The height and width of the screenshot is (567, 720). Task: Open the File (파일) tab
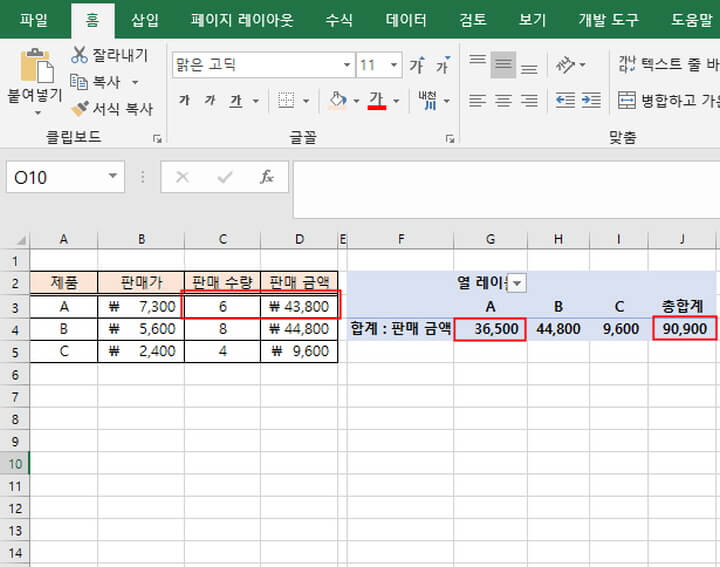[34, 20]
